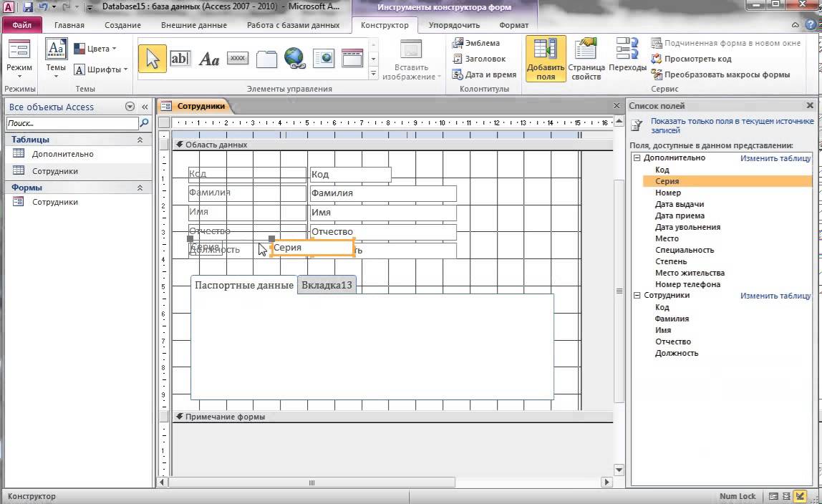Select the Дата выдачи field
Viewport: 822px width, 504px height.
tap(680, 204)
